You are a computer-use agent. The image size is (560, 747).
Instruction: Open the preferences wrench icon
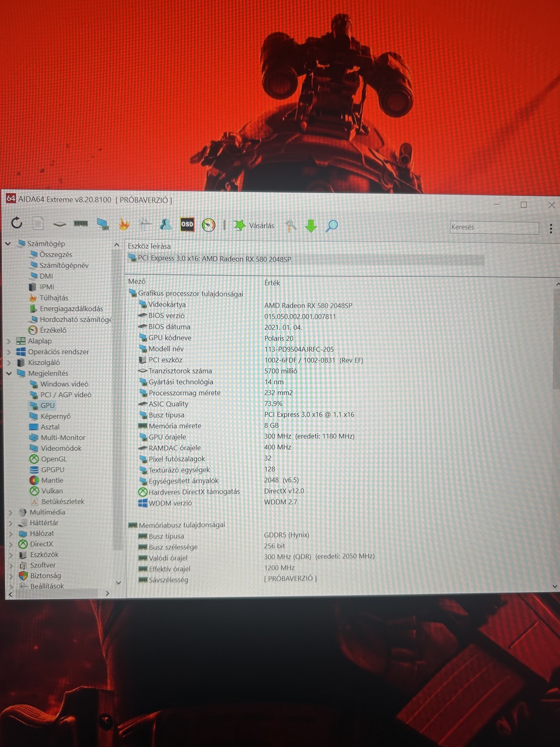click(x=291, y=226)
